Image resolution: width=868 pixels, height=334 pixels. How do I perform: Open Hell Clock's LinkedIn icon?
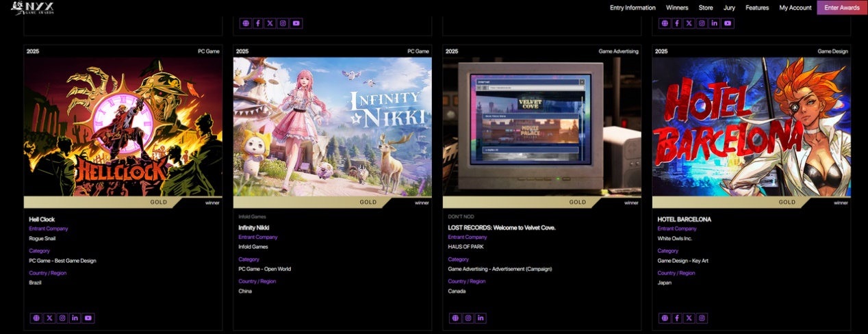click(75, 318)
